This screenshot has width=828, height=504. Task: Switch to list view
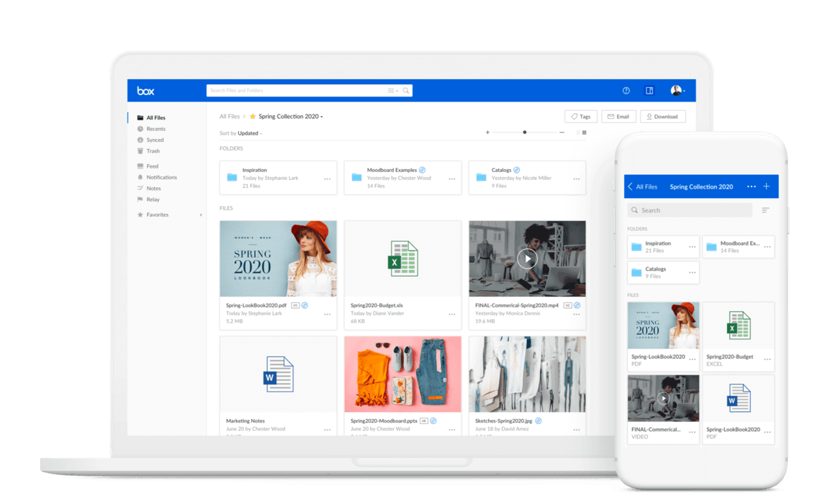577,132
